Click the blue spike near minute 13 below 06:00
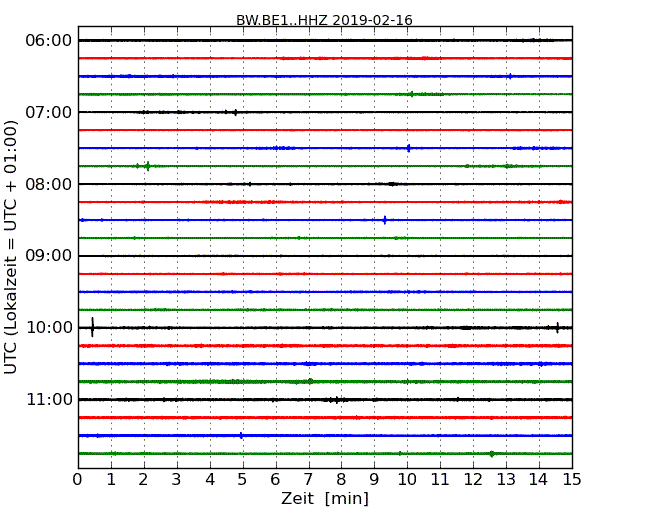 pyautogui.click(x=510, y=76)
